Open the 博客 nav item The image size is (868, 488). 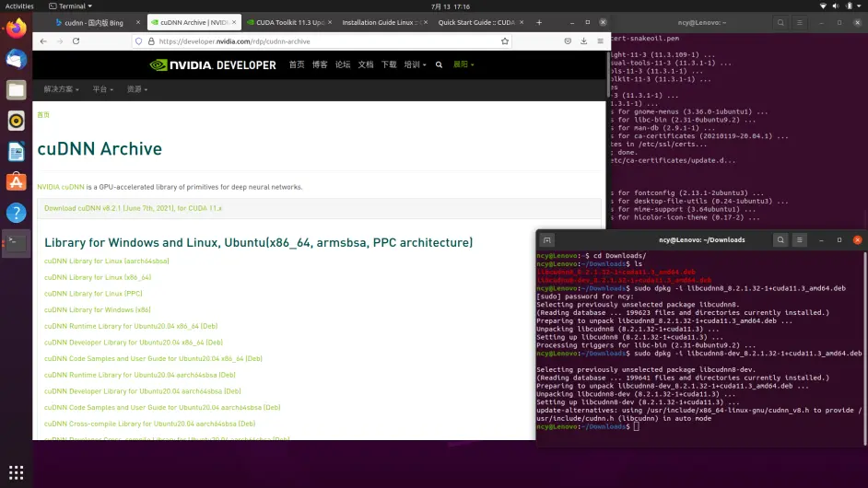[x=320, y=64]
